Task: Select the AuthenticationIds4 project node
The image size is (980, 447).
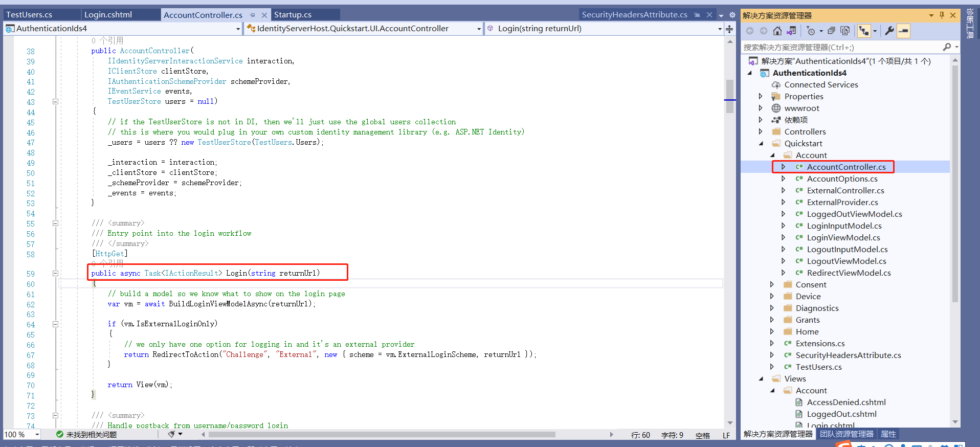Action: (809, 73)
